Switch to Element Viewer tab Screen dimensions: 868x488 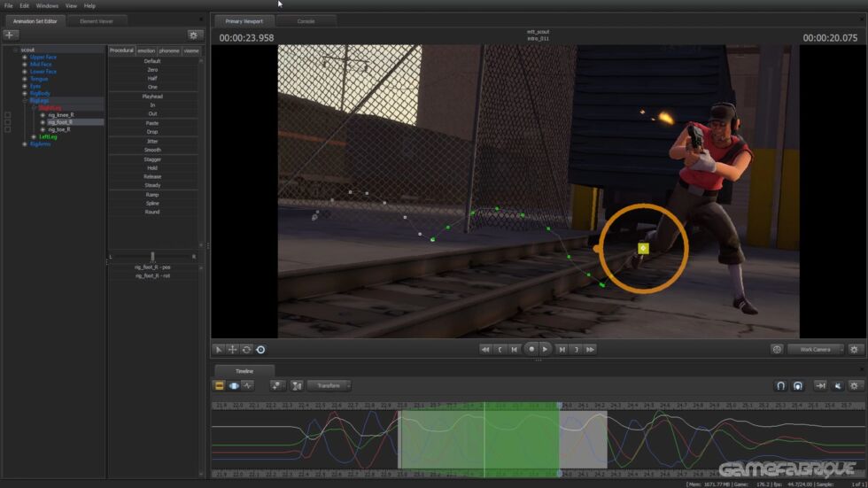(x=97, y=21)
